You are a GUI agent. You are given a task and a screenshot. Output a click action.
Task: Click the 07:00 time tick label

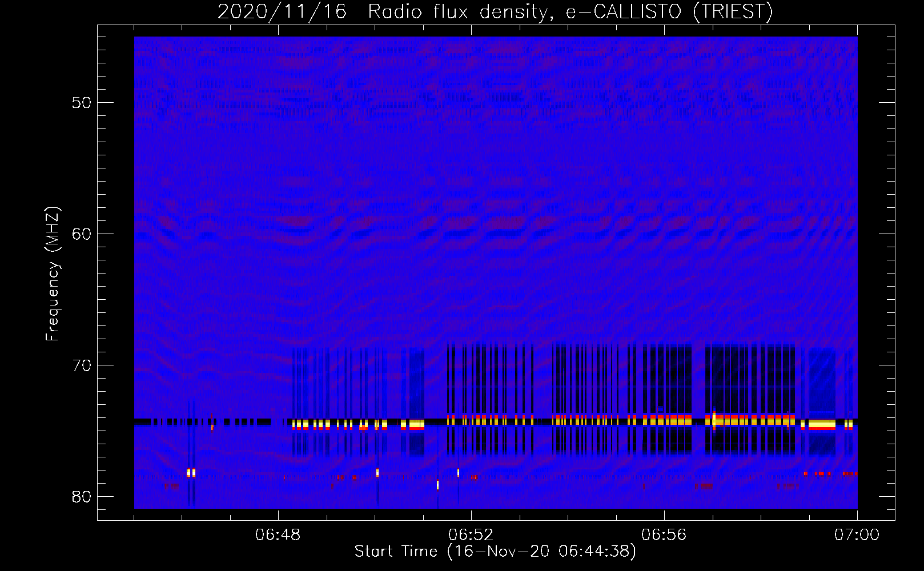coord(857,535)
